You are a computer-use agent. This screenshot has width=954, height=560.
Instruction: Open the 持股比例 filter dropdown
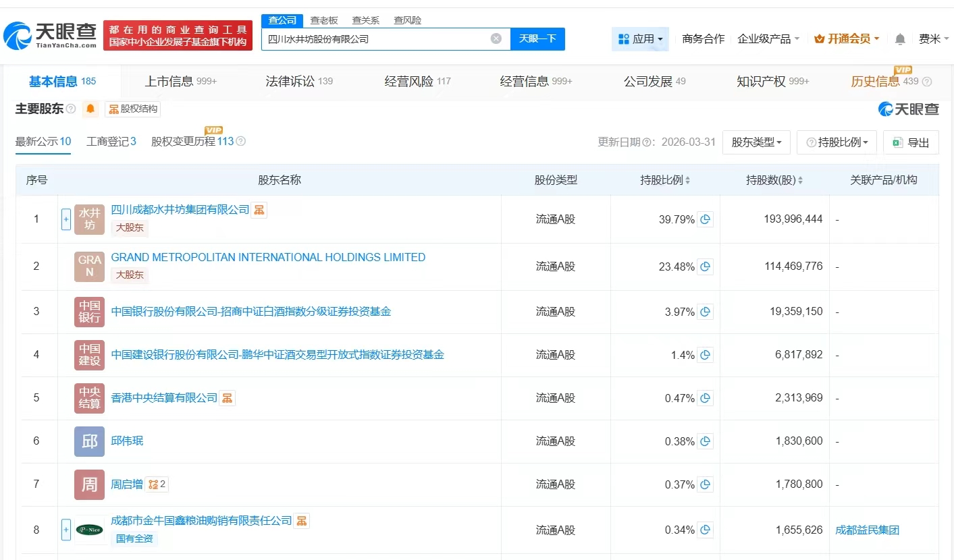tap(837, 142)
